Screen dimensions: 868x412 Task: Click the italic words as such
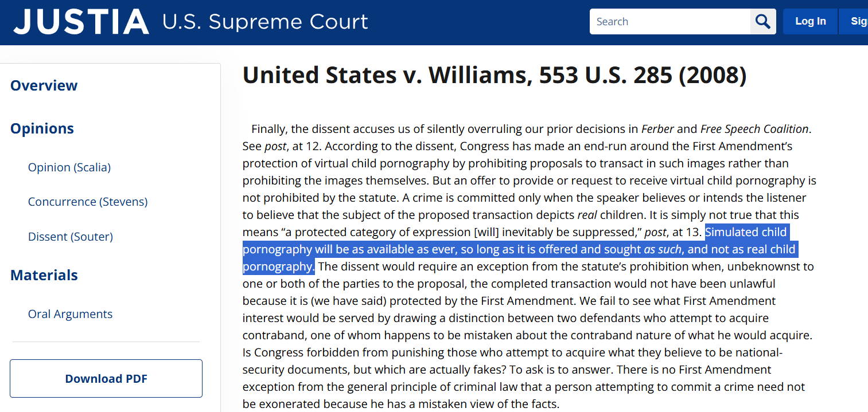[663, 250]
